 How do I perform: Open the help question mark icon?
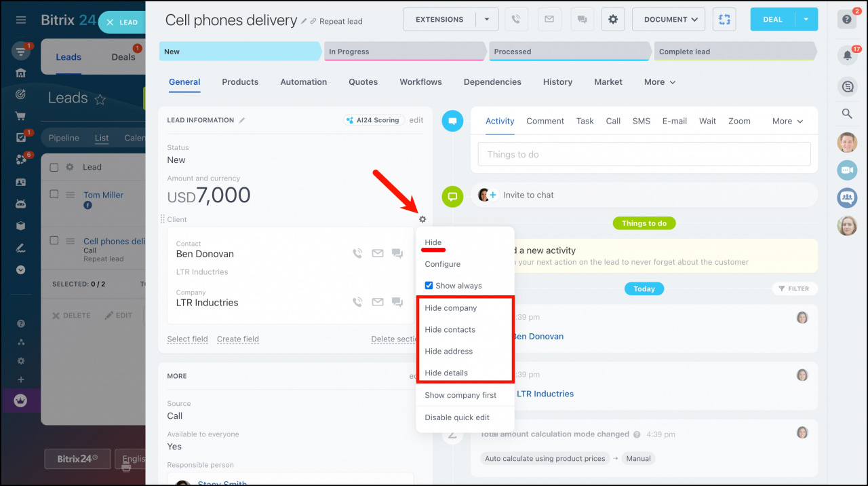coord(847,20)
